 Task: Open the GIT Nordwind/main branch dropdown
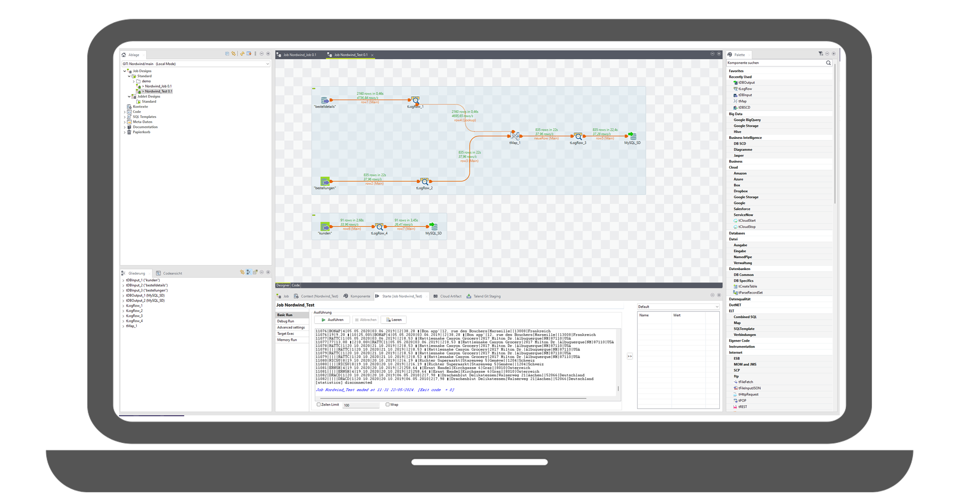click(x=267, y=64)
